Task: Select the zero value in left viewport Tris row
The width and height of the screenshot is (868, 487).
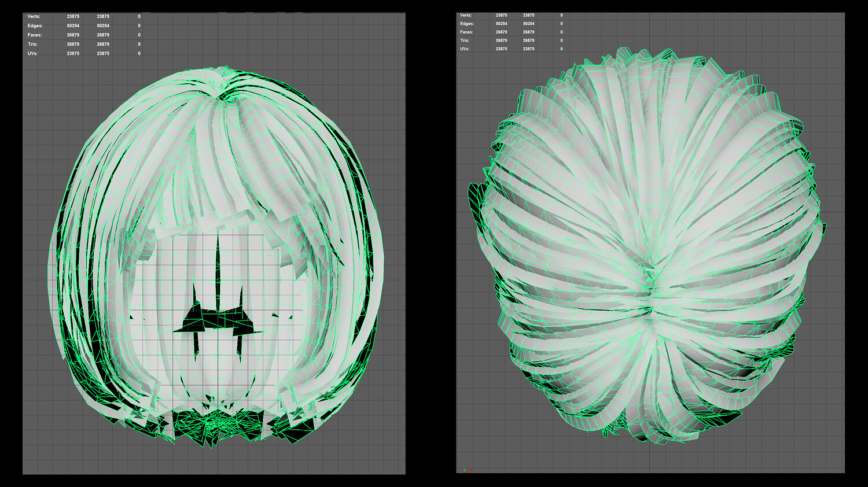Action: [x=139, y=44]
